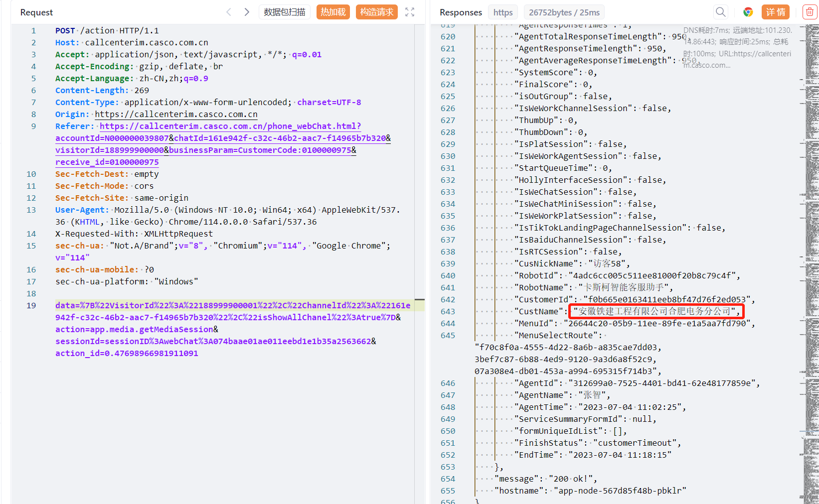The height and width of the screenshot is (504, 819).
Task: Click the "HollyInterfaceSession": false line
Action: coord(590,180)
